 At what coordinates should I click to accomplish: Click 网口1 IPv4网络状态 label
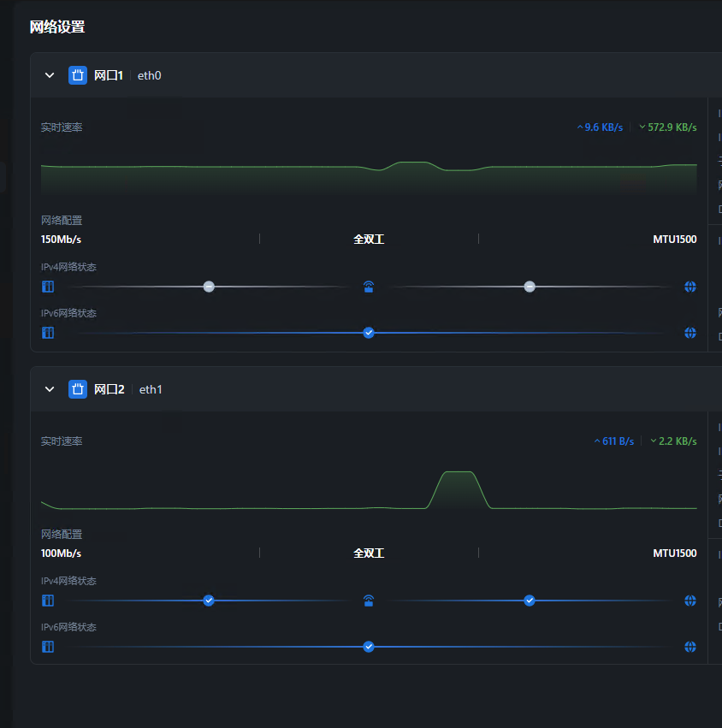click(x=68, y=267)
